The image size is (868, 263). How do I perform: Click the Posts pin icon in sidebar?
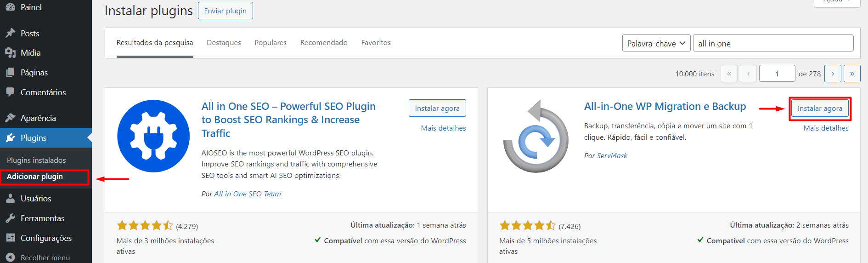(x=10, y=33)
